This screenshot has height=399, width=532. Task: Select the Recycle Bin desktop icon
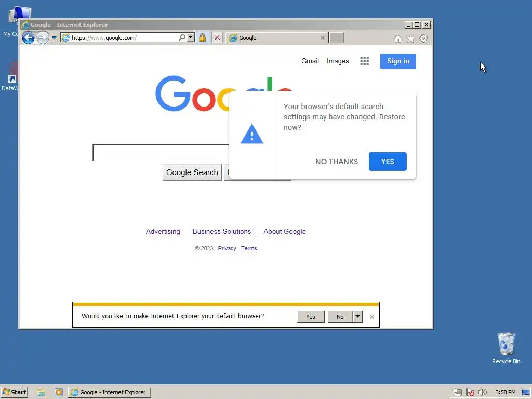tap(506, 348)
